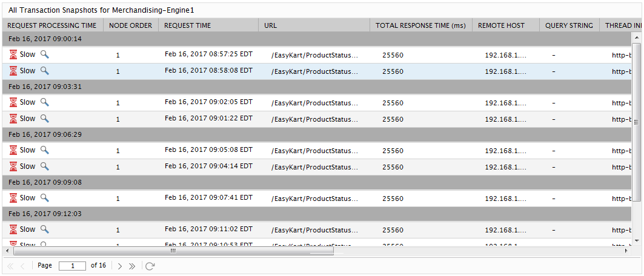View snapshot details for 09:05:08 request
This screenshot has height=276, width=644.
(x=45, y=150)
